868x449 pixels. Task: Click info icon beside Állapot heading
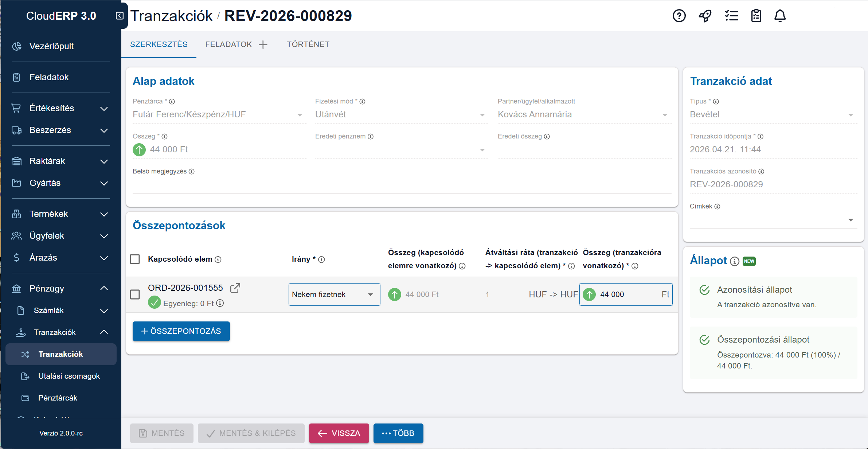coord(735,261)
